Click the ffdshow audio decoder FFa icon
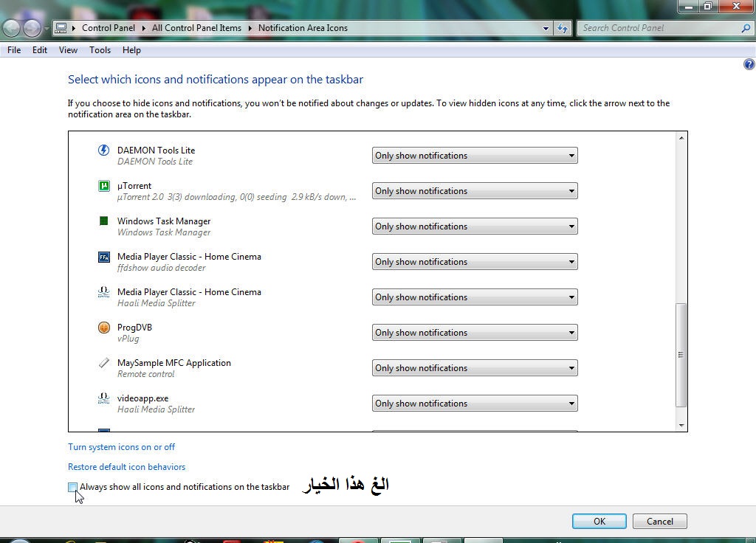The height and width of the screenshot is (543, 756). (x=103, y=257)
